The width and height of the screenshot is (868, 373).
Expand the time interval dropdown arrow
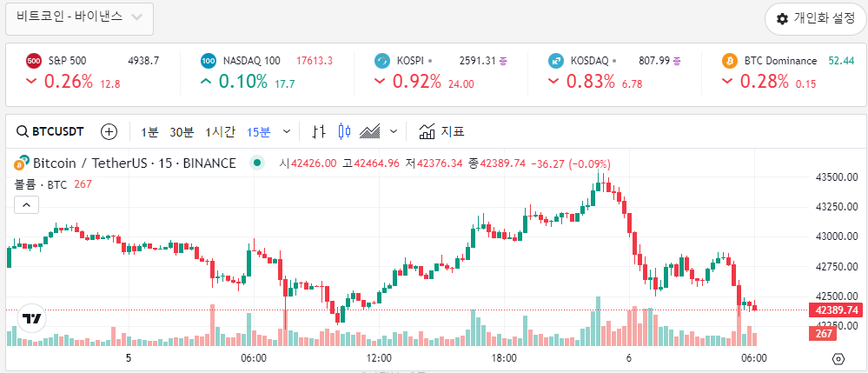point(287,132)
